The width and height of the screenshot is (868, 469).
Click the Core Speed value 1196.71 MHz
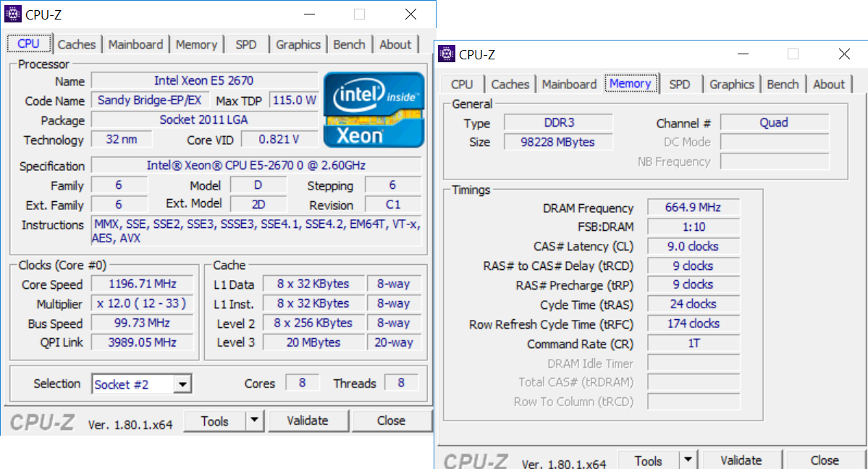[x=143, y=284]
